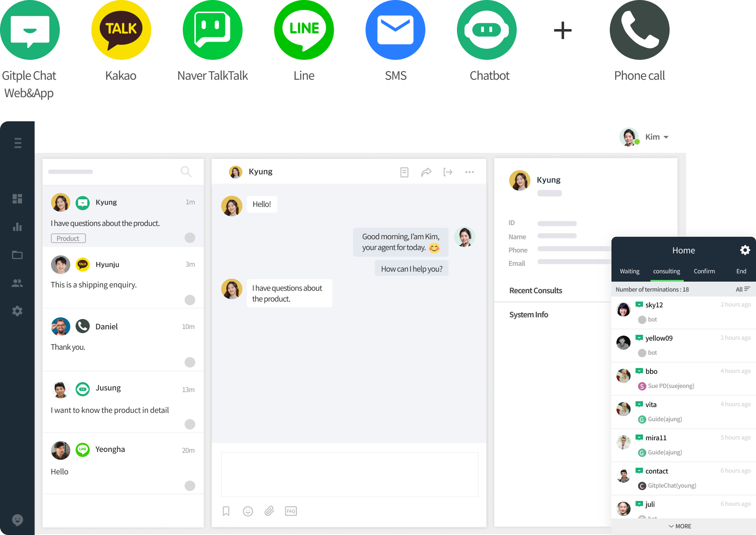
Task: Open Jusung's product detail conversation
Action: point(123,402)
